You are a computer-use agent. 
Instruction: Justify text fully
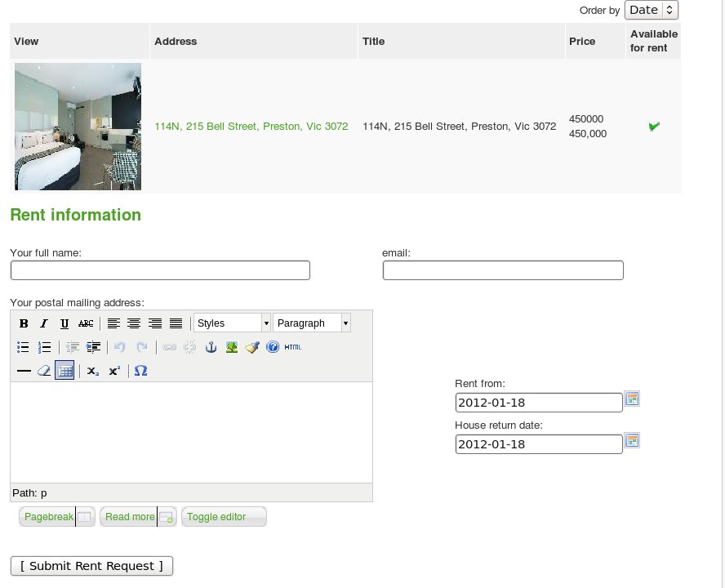pos(176,323)
